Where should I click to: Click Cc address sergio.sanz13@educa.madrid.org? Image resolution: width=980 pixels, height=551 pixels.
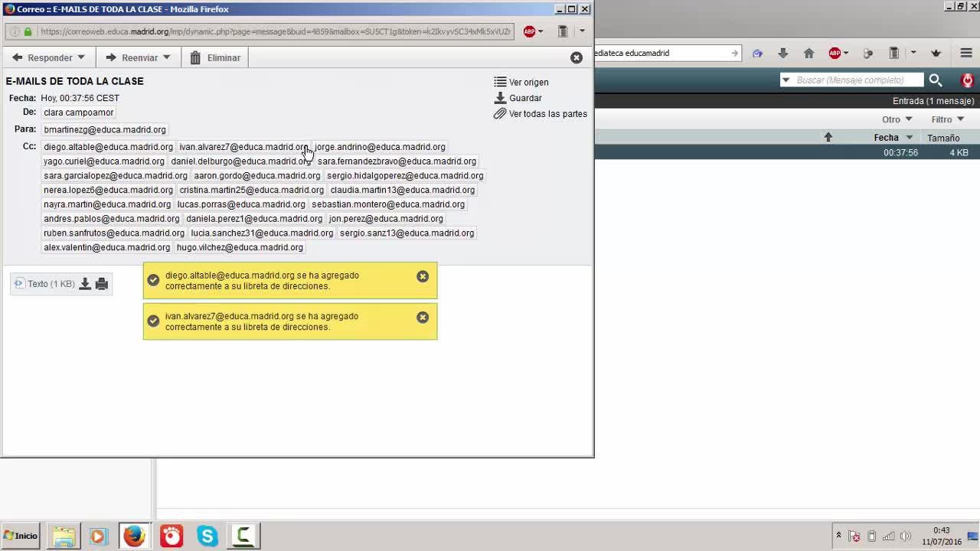point(407,233)
